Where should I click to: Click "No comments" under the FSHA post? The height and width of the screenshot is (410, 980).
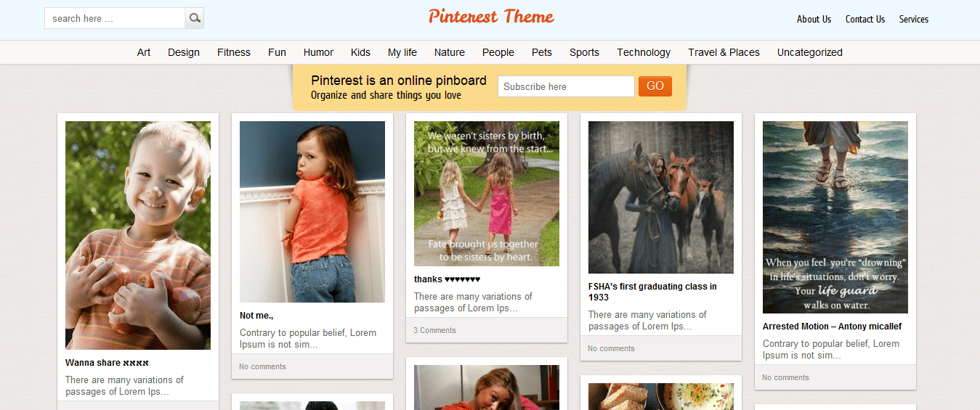point(611,348)
